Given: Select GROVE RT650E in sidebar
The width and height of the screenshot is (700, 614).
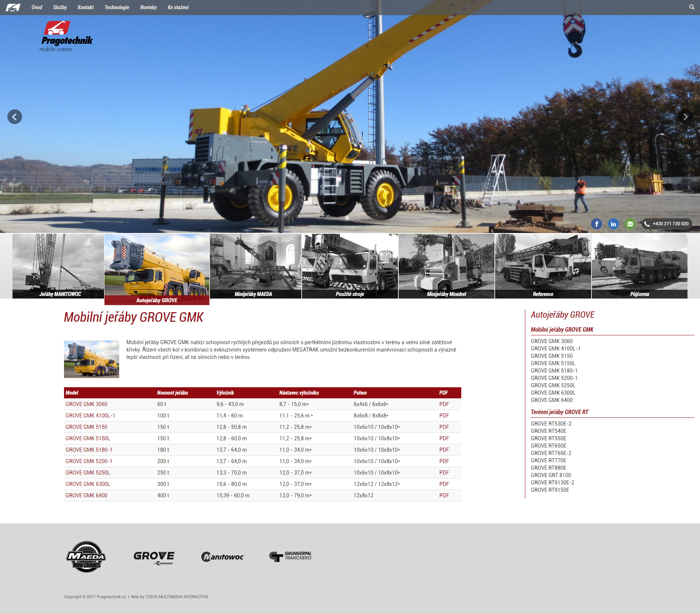Looking at the screenshot, I should (548, 446).
